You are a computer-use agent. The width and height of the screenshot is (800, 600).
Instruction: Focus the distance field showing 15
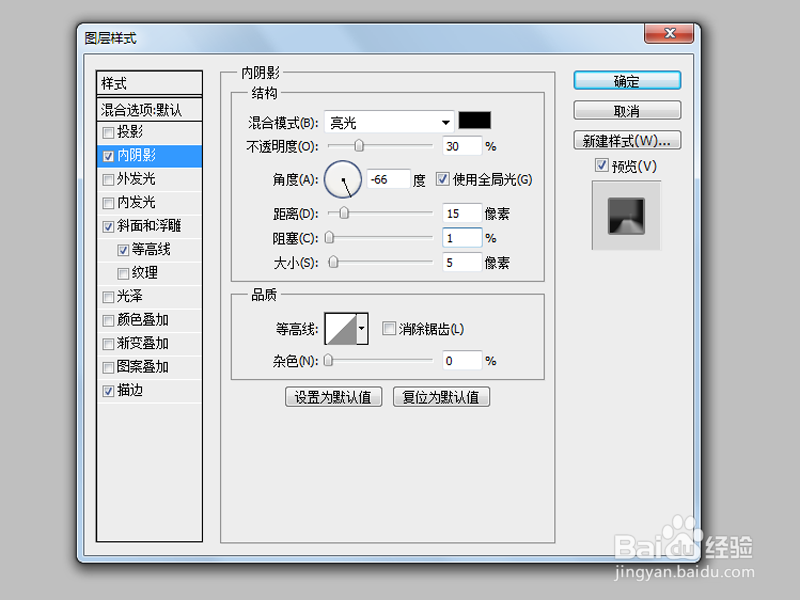point(462,213)
